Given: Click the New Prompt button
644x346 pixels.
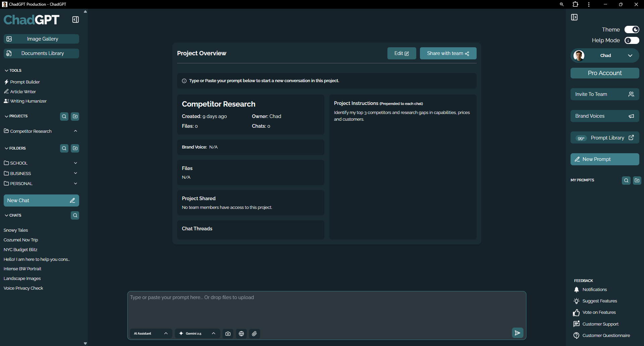Looking at the screenshot, I should (x=604, y=159).
